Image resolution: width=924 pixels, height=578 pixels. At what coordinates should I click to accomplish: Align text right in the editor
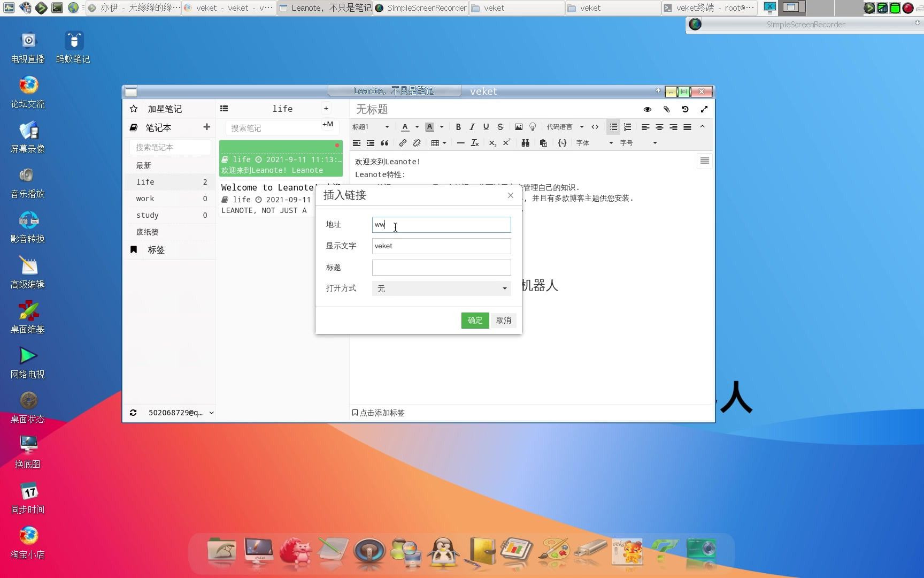pos(673,127)
